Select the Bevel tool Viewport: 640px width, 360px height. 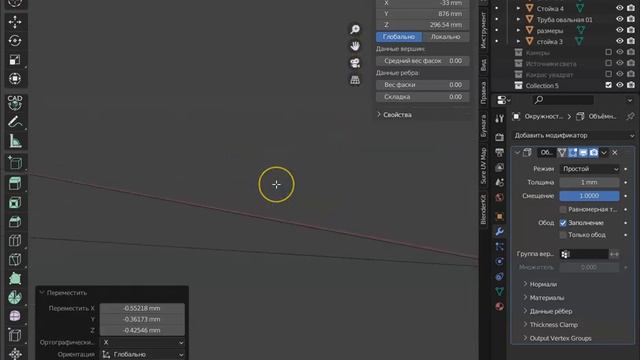click(15, 222)
